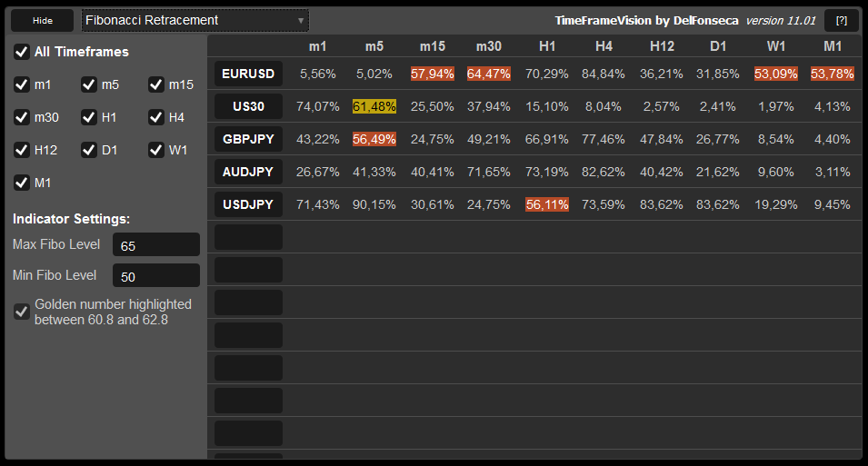
Task: Click the dropdown arrow next to Fibonacci Retracement
Action: click(x=301, y=21)
